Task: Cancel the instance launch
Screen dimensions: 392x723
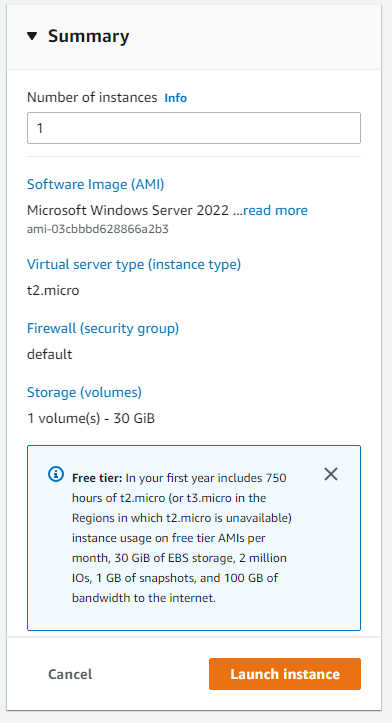Action: (70, 674)
